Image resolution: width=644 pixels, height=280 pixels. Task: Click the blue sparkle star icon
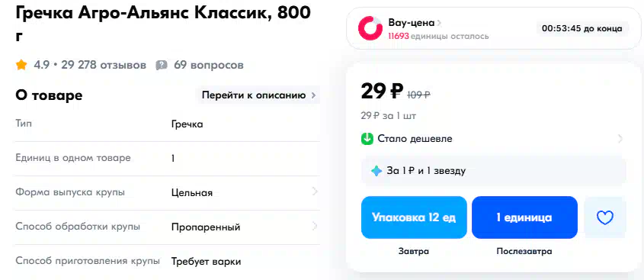click(376, 171)
